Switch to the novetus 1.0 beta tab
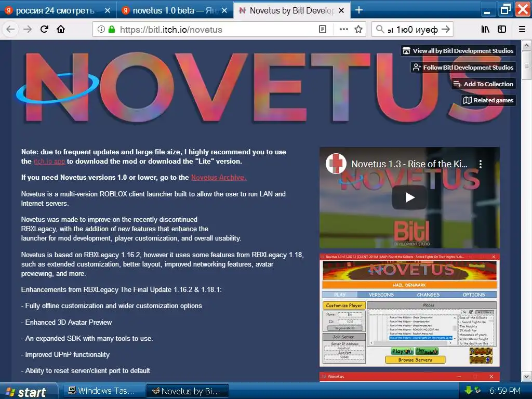The width and height of the screenshot is (532, 399). (175, 10)
